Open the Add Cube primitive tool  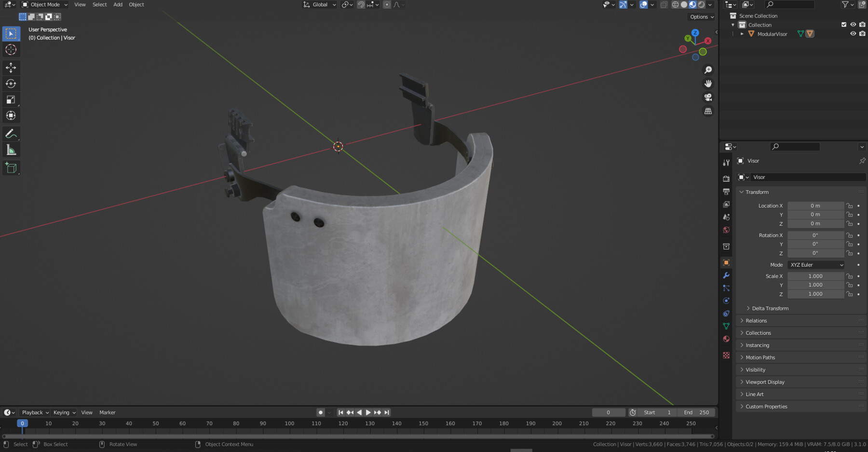(x=11, y=167)
